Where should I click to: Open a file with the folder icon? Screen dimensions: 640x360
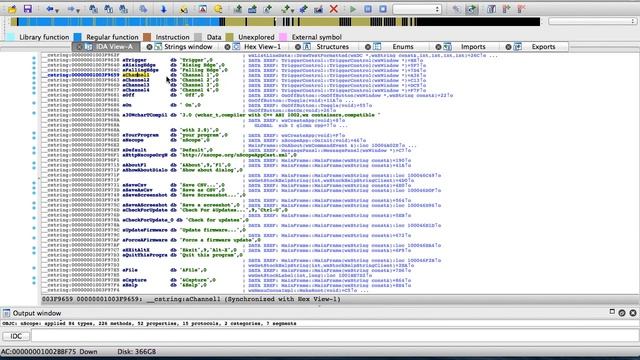point(12,9)
